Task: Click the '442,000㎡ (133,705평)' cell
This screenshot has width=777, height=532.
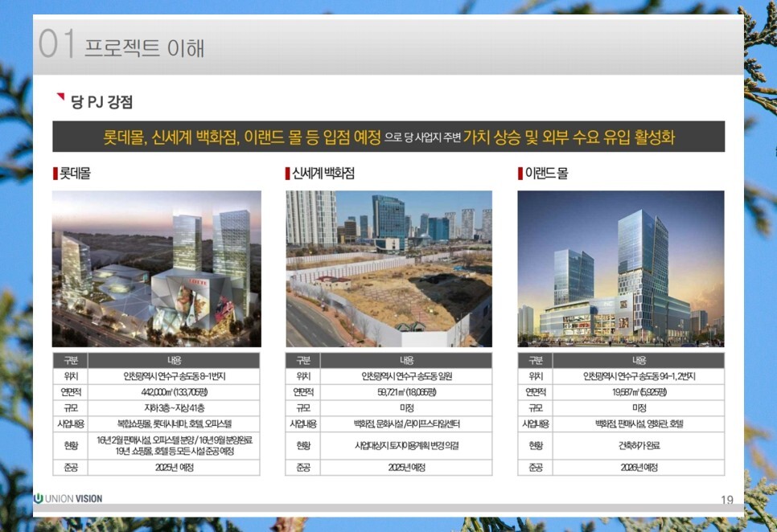Action: pyautogui.click(x=174, y=392)
